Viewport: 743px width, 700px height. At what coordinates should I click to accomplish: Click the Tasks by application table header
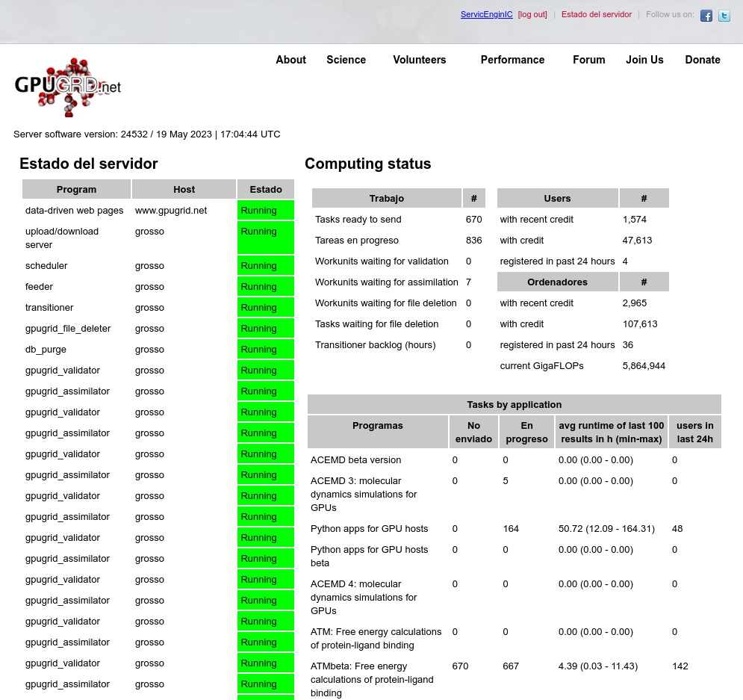click(514, 405)
